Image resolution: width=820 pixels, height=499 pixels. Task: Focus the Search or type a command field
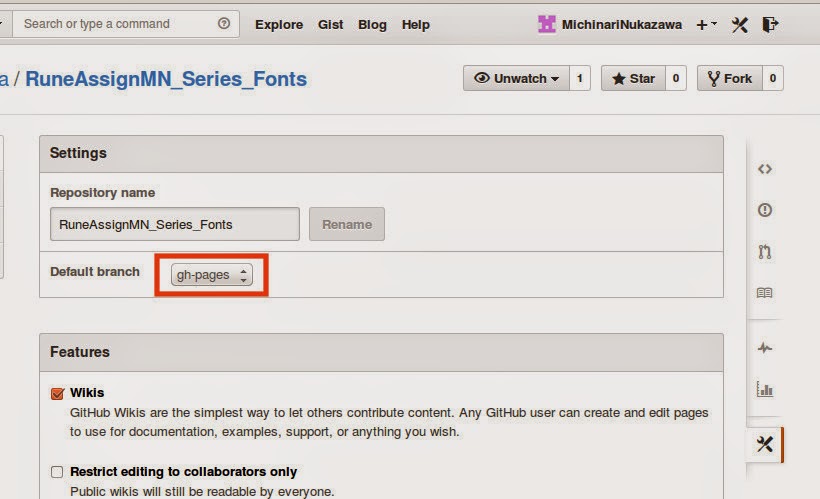[126, 24]
